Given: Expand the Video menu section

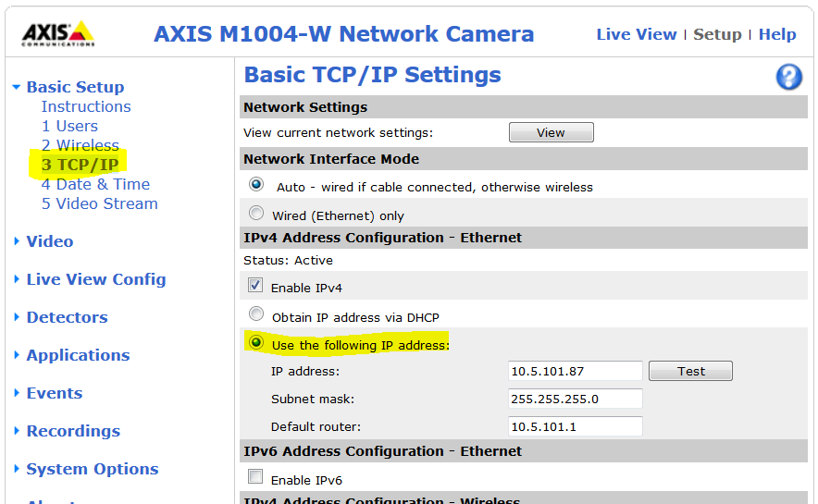Looking at the screenshot, I should point(18,241).
